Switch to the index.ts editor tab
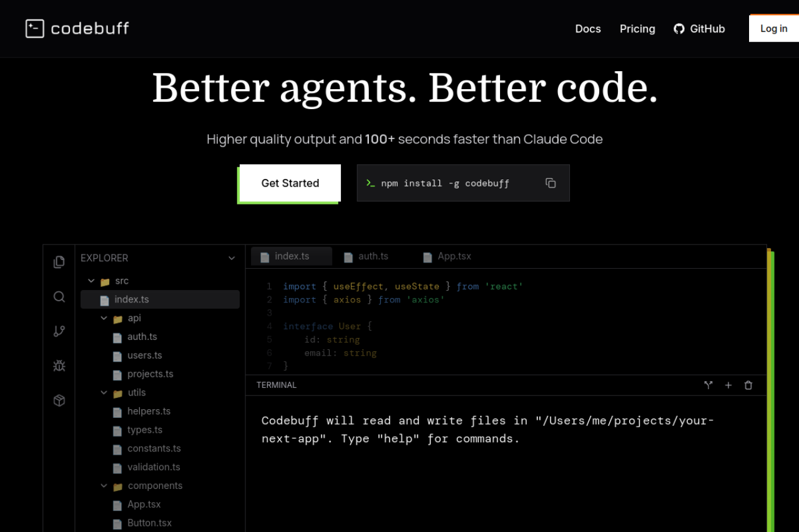Image resolution: width=799 pixels, height=532 pixels. click(291, 256)
